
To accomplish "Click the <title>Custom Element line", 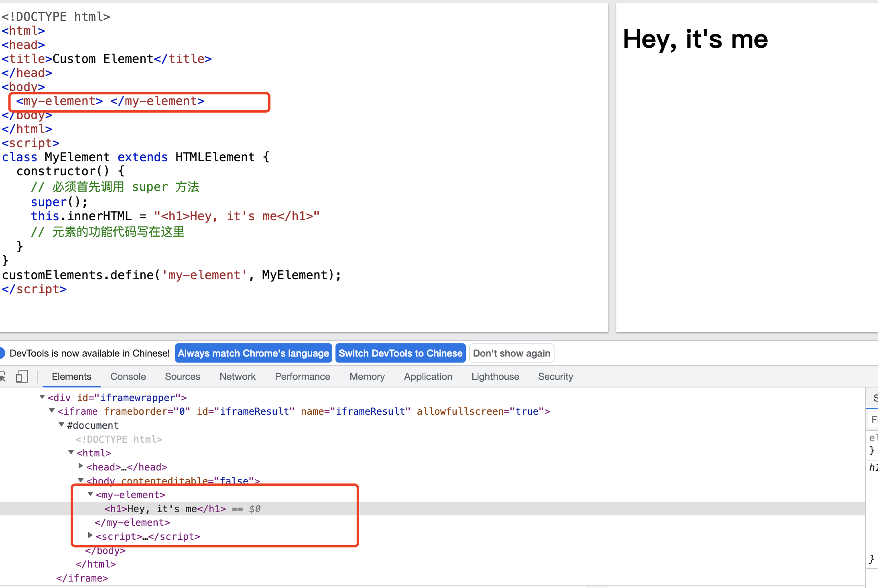I will 106,59.
